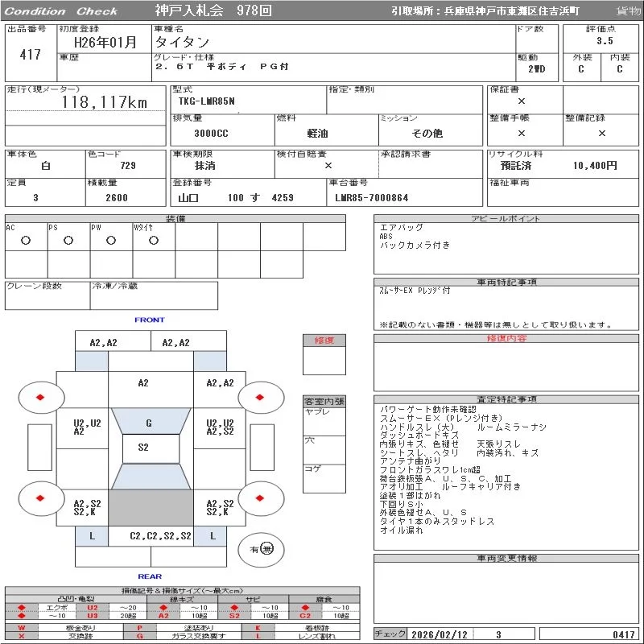Click the front-left wheel red diamond marker
The width and height of the screenshot is (644, 644).
39,397
